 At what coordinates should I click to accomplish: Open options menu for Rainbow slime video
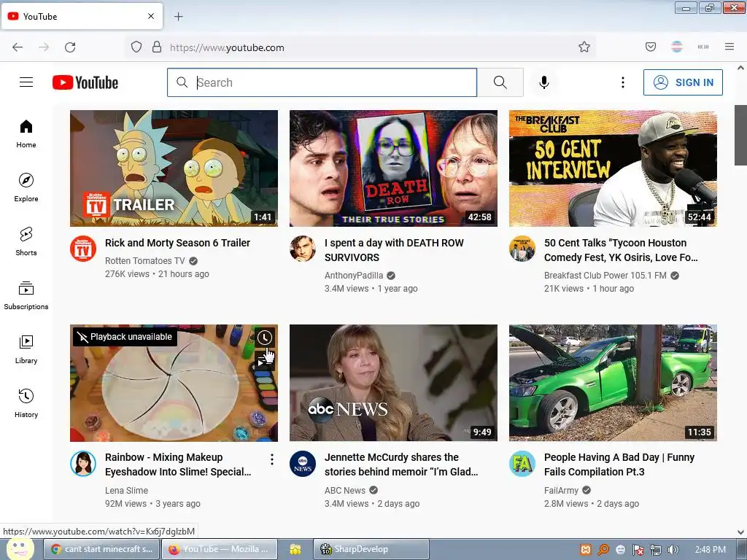[x=272, y=459]
